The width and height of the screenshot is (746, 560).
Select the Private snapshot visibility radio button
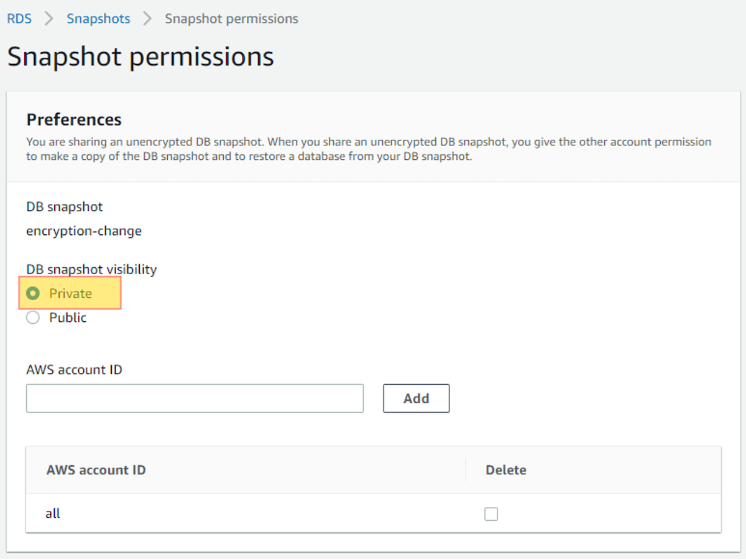point(33,292)
